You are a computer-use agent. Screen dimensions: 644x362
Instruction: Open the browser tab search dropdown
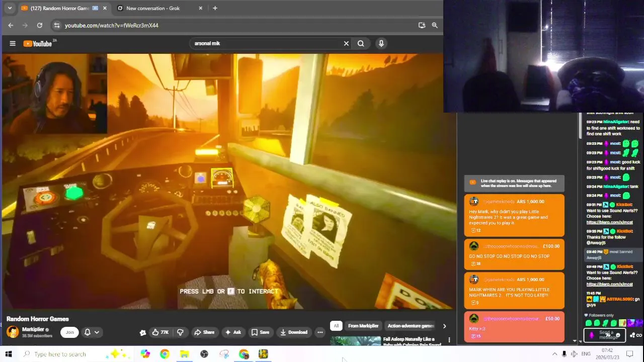click(9, 8)
